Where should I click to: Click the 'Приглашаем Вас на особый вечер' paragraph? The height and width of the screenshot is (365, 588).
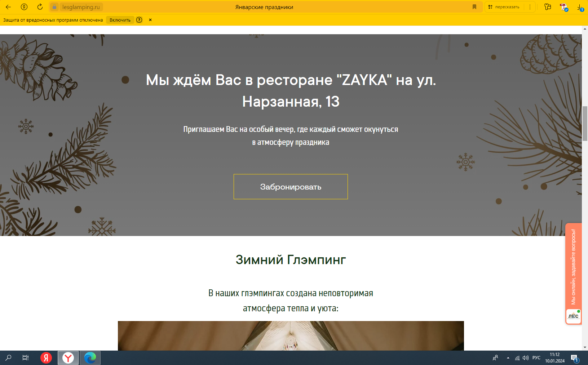click(x=291, y=135)
